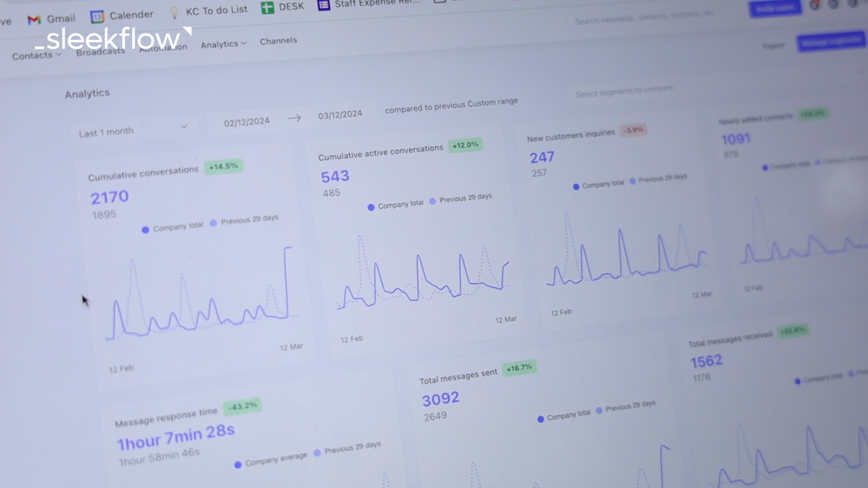The height and width of the screenshot is (488, 868).
Task: Click the 543 active conversations value
Action: (335, 177)
